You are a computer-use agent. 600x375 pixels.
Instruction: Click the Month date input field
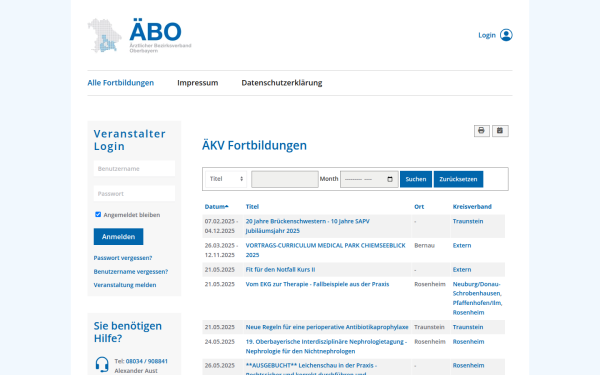369,179
